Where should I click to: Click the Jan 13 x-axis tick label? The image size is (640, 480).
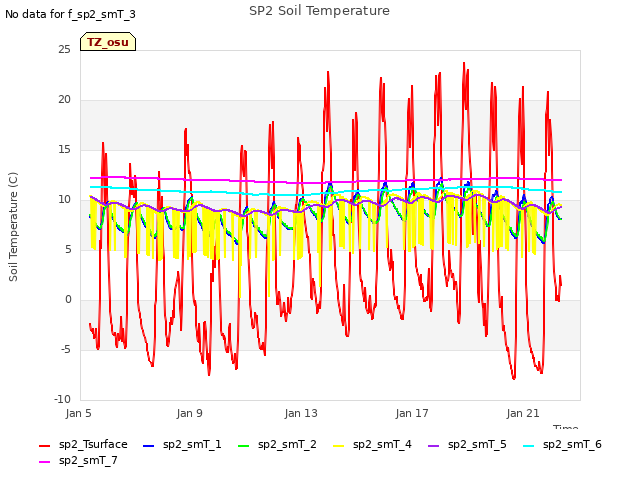(301, 413)
